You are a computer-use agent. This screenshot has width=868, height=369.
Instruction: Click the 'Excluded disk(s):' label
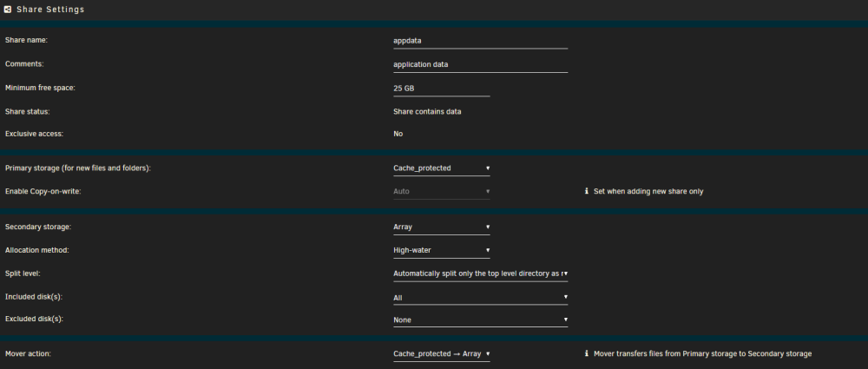pyautogui.click(x=34, y=320)
